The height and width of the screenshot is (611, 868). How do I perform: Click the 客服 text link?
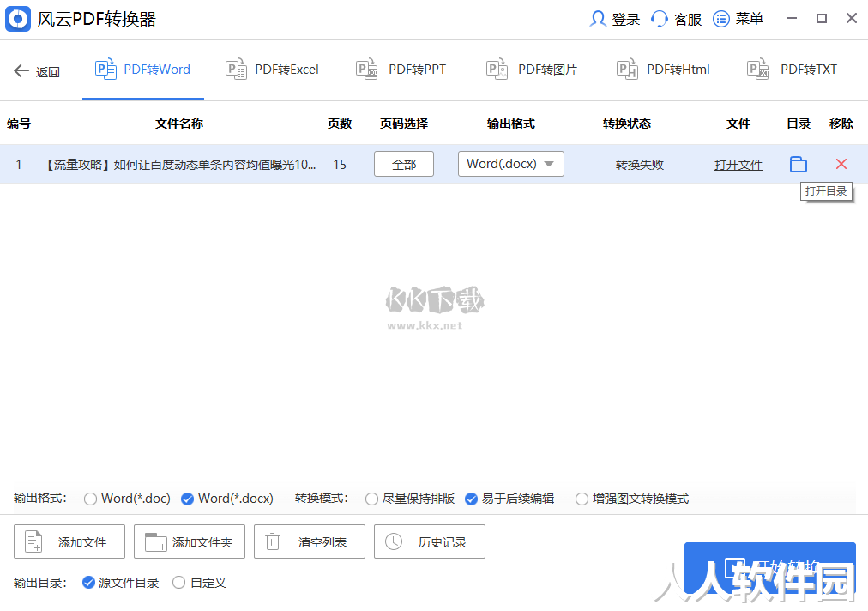(x=688, y=20)
